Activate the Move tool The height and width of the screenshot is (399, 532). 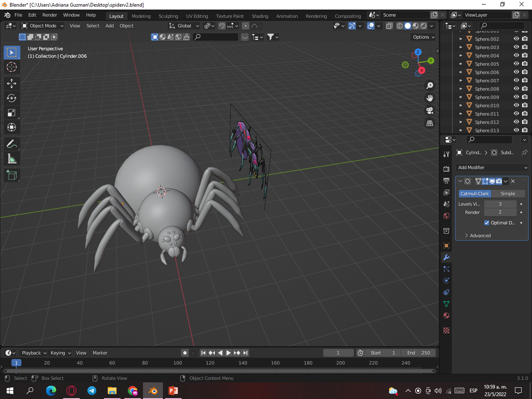[12, 83]
